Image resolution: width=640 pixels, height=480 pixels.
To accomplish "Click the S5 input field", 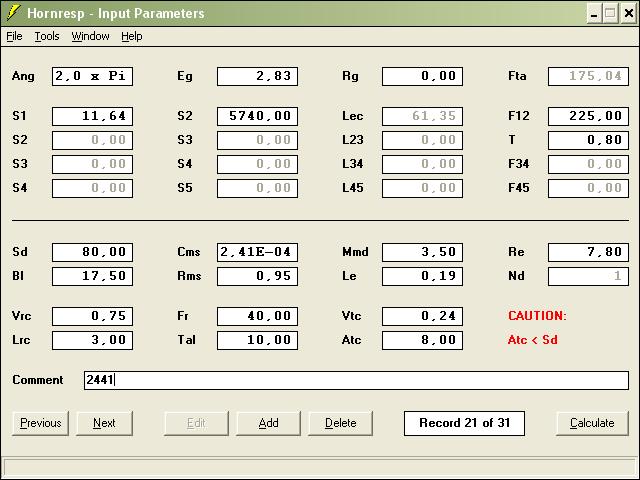I will point(257,189).
